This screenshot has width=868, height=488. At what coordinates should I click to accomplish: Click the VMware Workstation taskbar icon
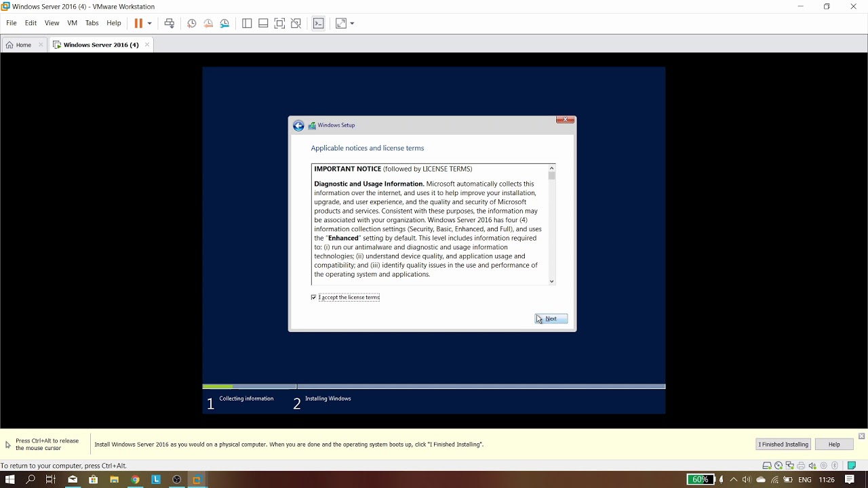(x=197, y=479)
